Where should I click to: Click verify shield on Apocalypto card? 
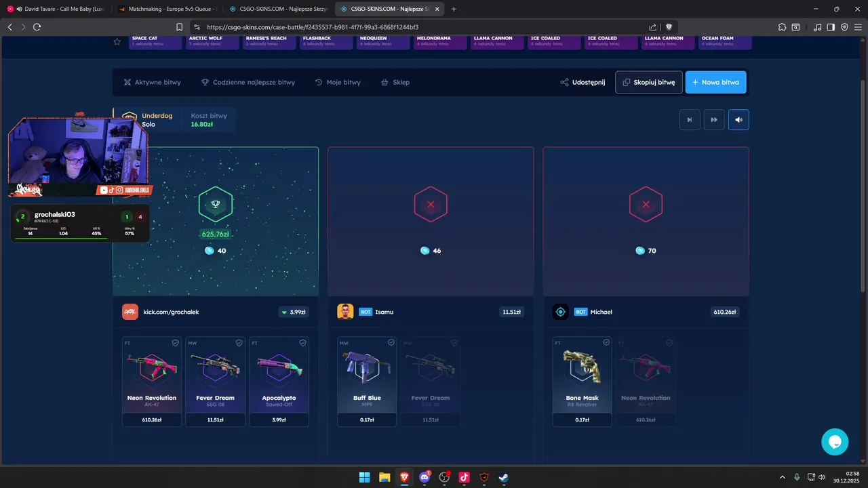(x=302, y=343)
